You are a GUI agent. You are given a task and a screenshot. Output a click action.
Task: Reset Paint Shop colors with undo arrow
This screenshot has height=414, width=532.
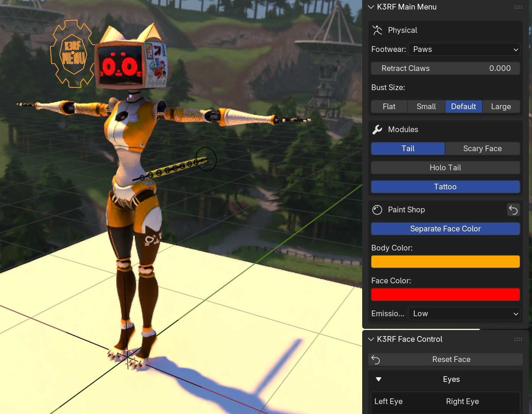point(513,210)
